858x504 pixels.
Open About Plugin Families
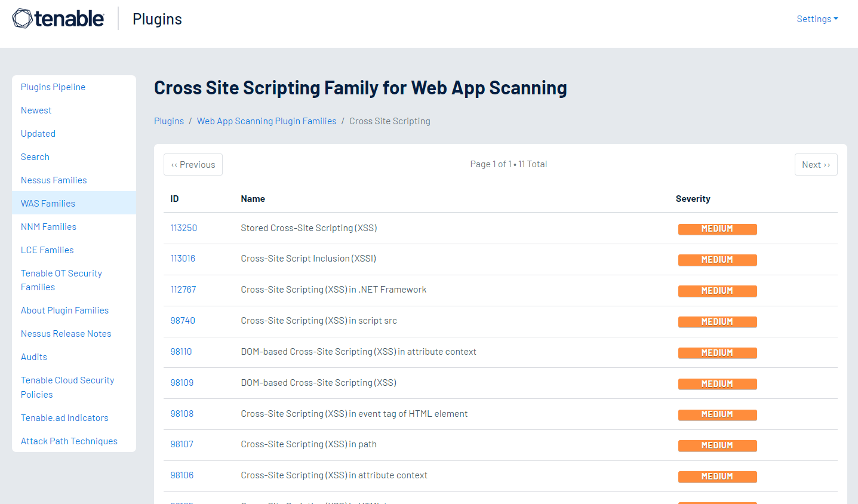pos(64,310)
